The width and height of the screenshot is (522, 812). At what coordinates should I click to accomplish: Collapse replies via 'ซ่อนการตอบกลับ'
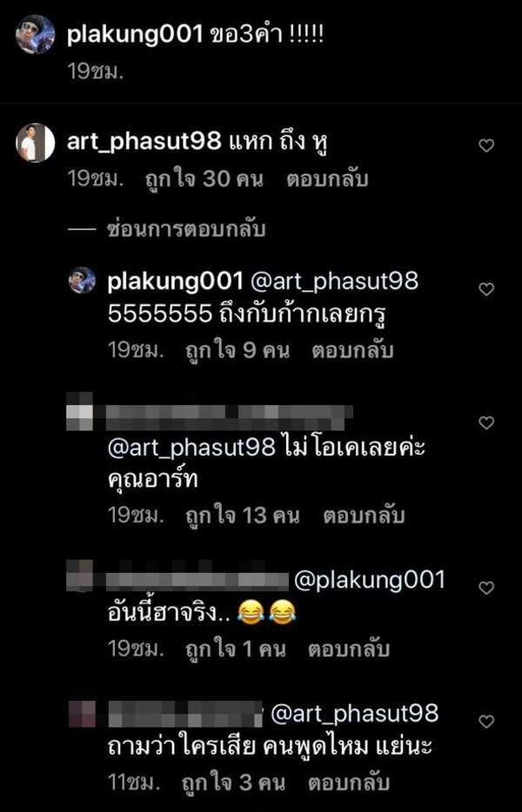pyautogui.click(x=186, y=229)
